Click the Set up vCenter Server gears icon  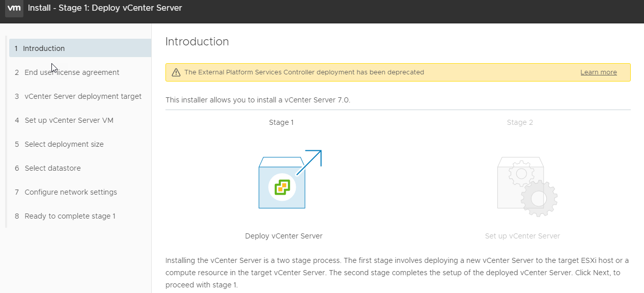tap(525, 185)
